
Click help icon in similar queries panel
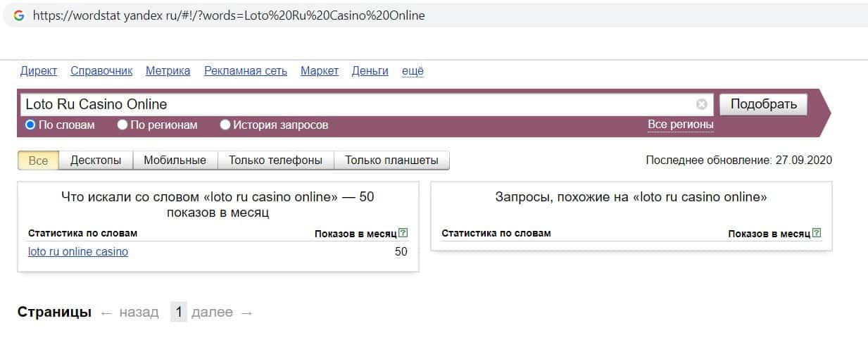click(x=817, y=233)
